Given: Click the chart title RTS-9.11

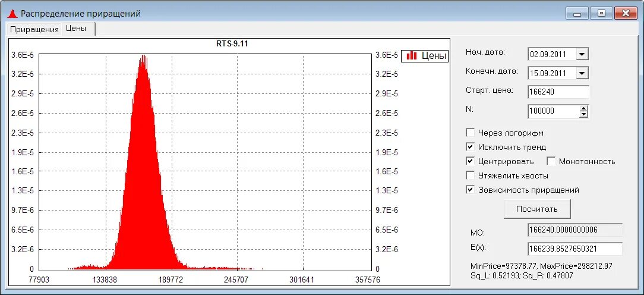Looking at the screenshot, I should (232, 43).
